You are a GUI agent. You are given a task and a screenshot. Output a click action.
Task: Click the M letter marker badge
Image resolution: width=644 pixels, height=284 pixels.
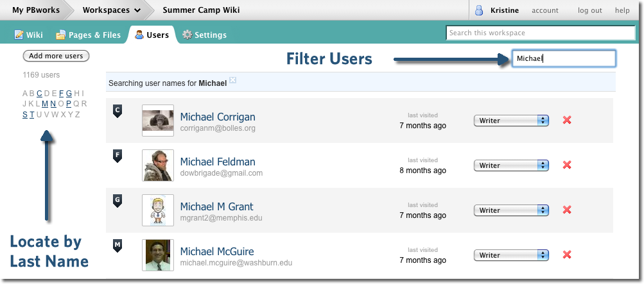(117, 246)
